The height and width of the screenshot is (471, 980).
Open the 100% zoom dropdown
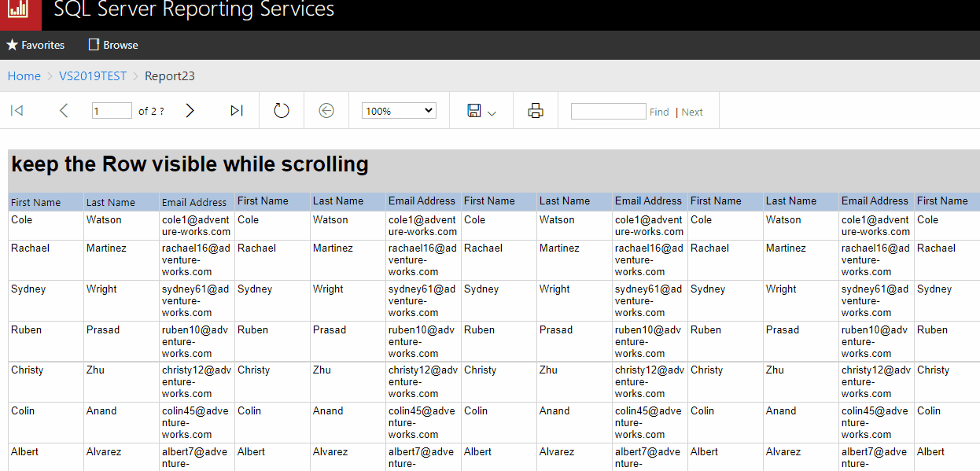(x=399, y=111)
